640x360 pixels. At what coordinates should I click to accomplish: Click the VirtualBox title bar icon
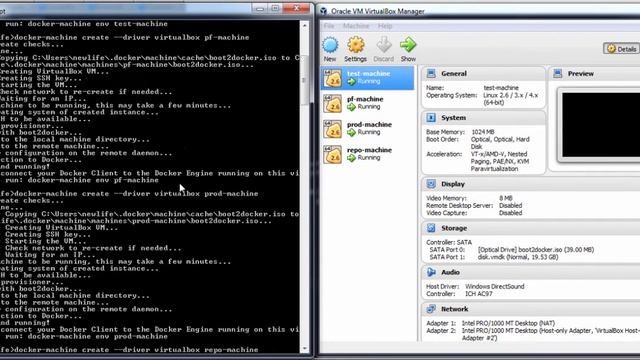click(x=324, y=11)
